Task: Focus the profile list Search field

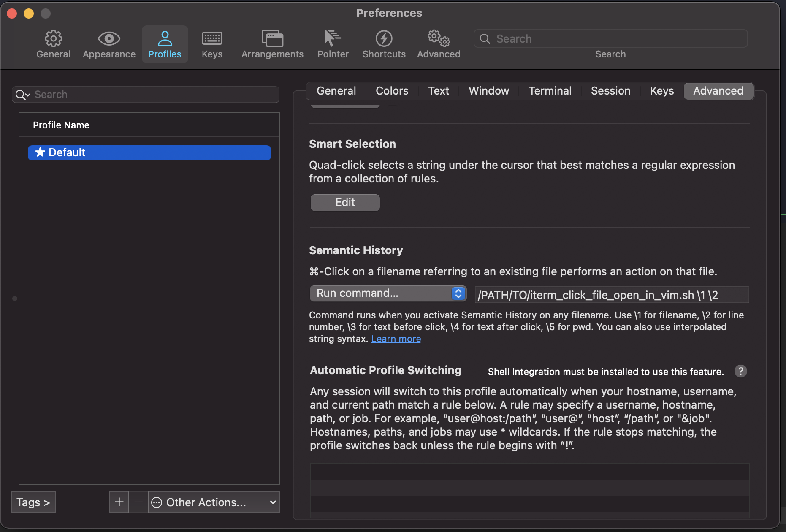Action: (x=146, y=95)
